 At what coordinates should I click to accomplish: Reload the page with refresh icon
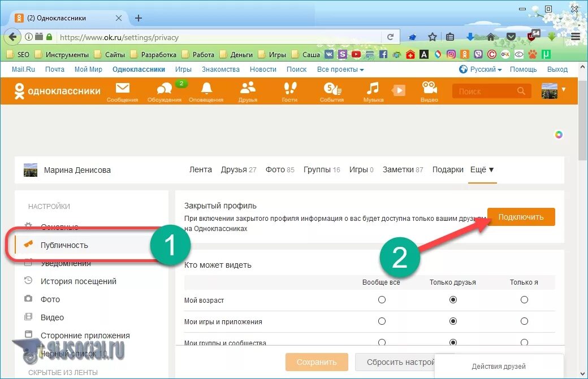(390, 37)
